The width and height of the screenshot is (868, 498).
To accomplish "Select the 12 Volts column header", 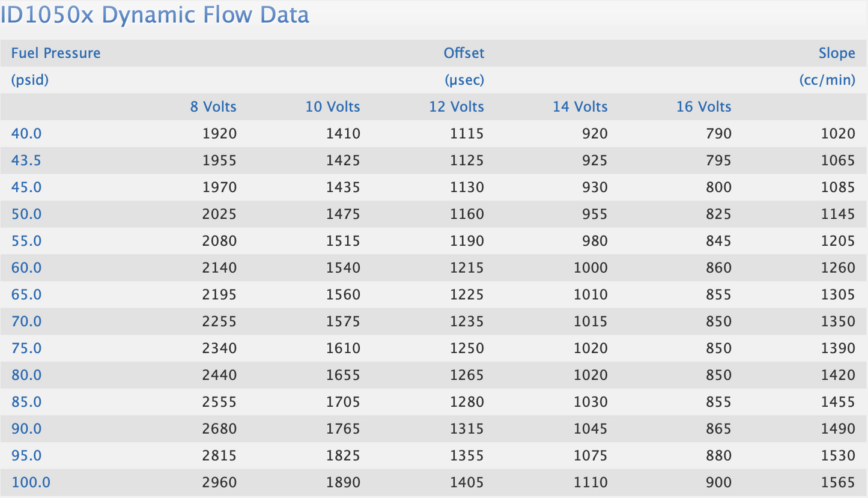I will tap(457, 107).
